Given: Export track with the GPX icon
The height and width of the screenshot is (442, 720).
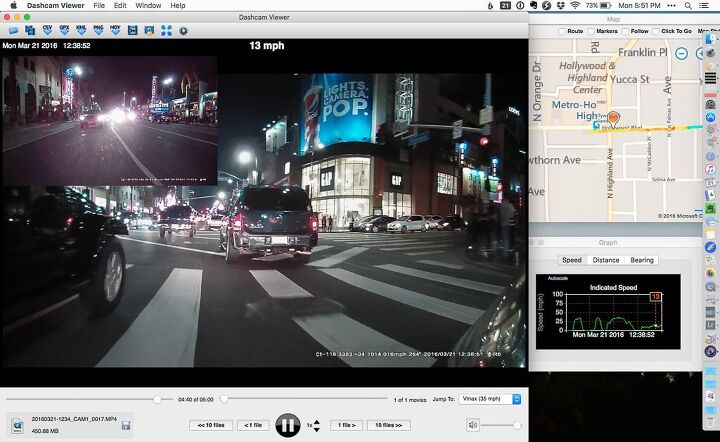Looking at the screenshot, I should (x=64, y=31).
